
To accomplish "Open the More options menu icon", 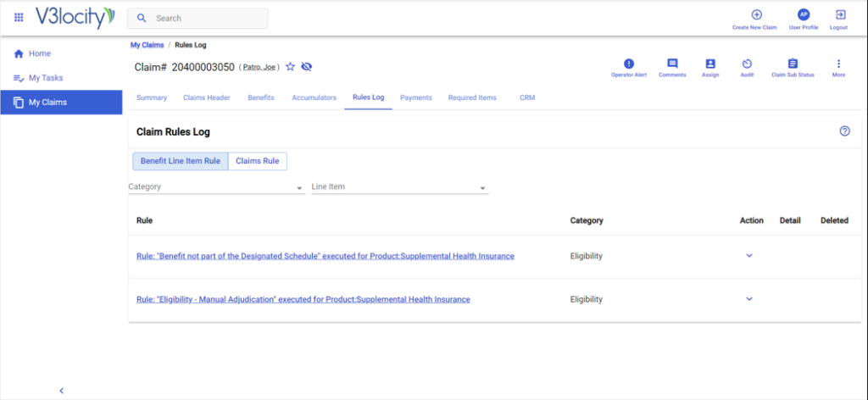I will click(x=838, y=64).
